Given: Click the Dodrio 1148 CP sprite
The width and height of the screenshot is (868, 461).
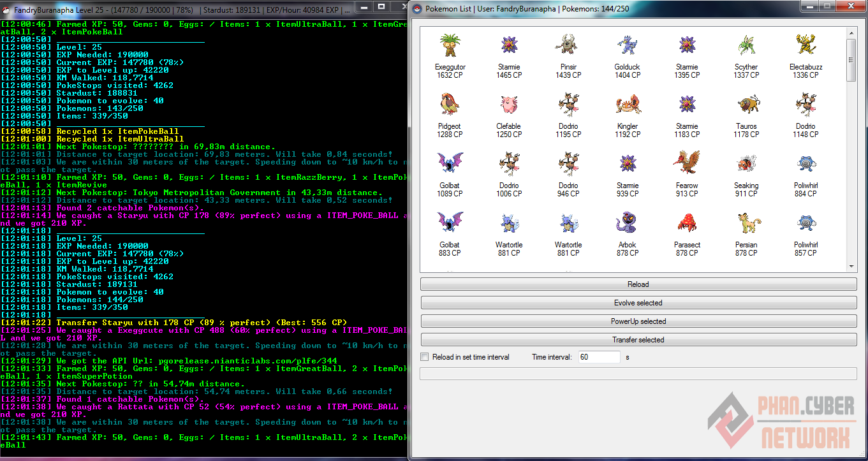Looking at the screenshot, I should coord(805,105).
